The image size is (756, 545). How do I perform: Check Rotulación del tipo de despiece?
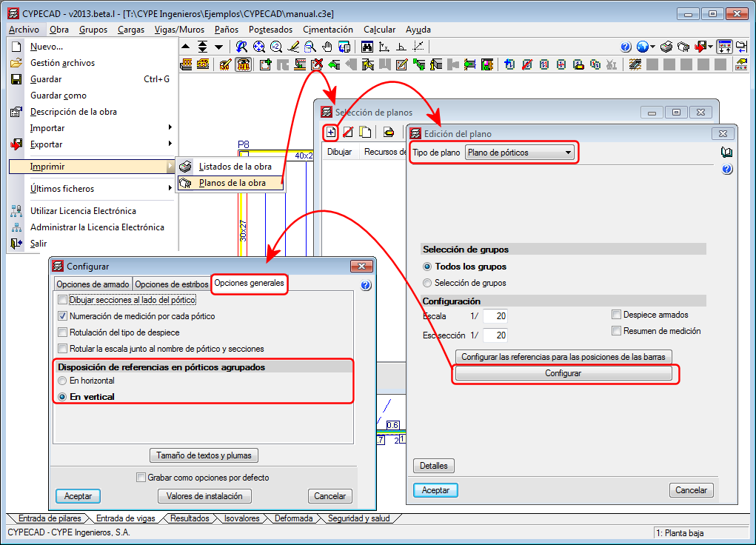pyautogui.click(x=62, y=332)
